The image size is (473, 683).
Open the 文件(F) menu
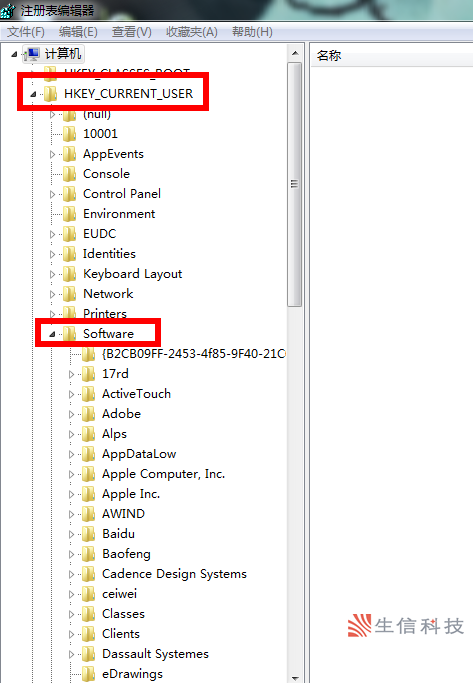click(26, 32)
